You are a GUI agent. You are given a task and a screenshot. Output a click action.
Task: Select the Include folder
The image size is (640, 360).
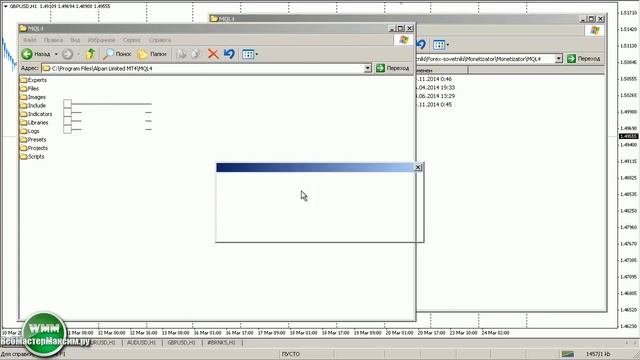[33, 105]
